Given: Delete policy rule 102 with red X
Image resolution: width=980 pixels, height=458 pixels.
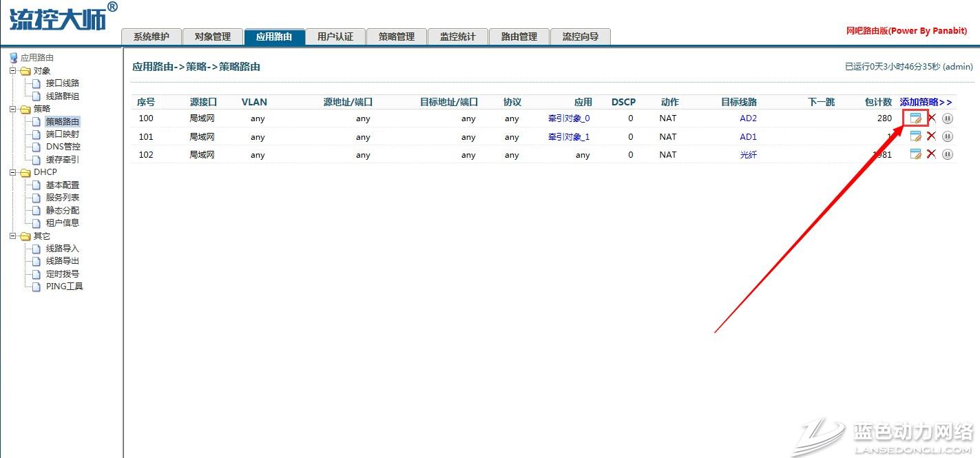Looking at the screenshot, I should (931, 154).
